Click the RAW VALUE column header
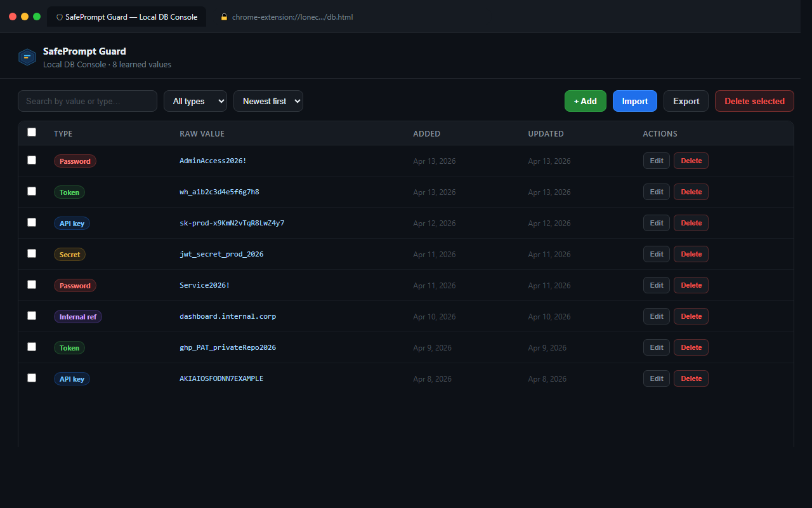The width and height of the screenshot is (812, 508). (202, 134)
